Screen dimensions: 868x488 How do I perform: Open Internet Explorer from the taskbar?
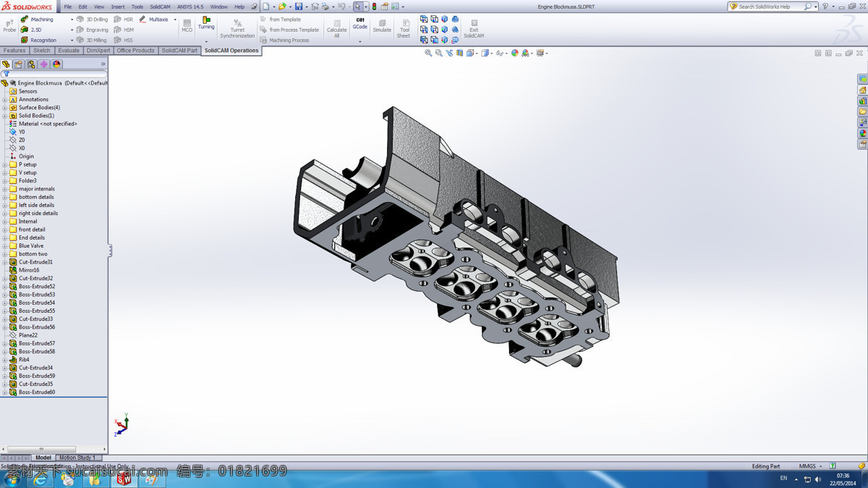click(x=39, y=478)
